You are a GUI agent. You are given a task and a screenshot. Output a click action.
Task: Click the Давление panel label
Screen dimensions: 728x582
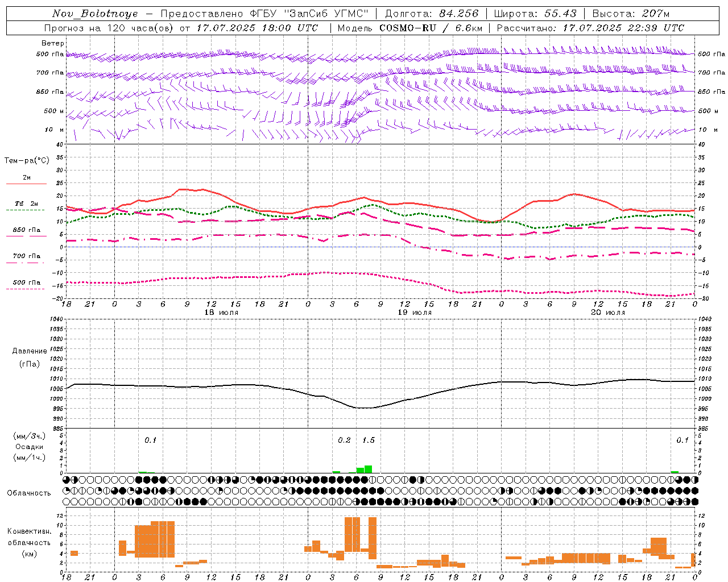coord(30,351)
